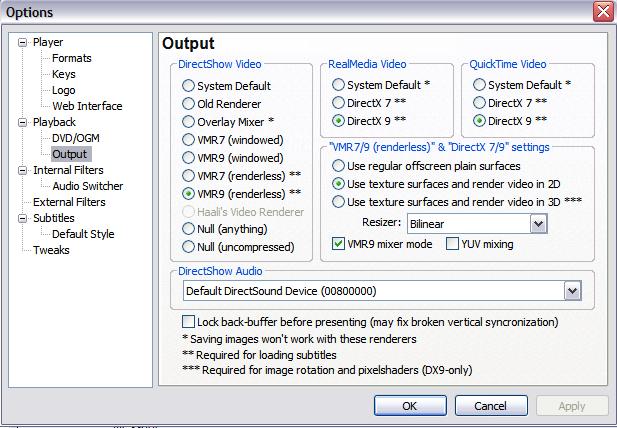Go to Web Interface settings

(x=87, y=106)
